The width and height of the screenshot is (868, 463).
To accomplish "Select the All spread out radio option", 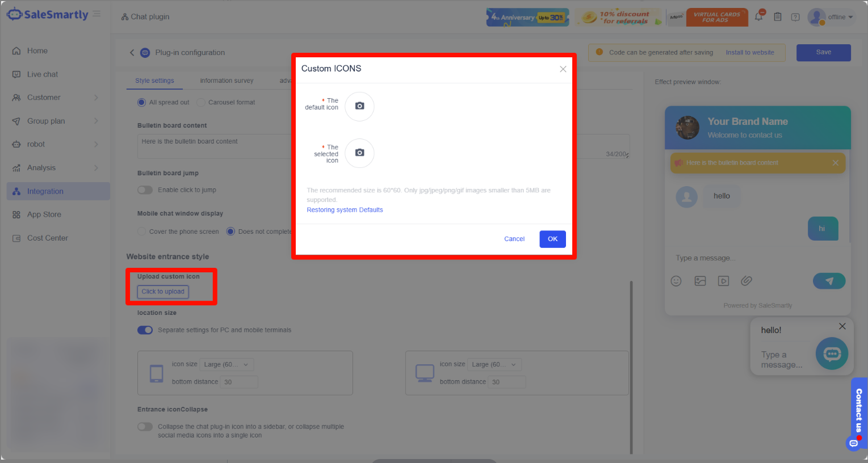I will tap(141, 103).
